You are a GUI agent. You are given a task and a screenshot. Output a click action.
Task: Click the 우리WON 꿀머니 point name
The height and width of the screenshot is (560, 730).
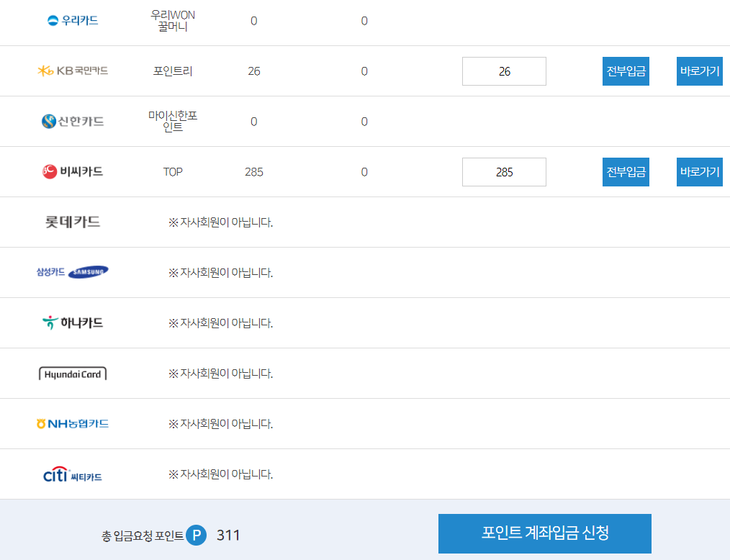(173, 20)
